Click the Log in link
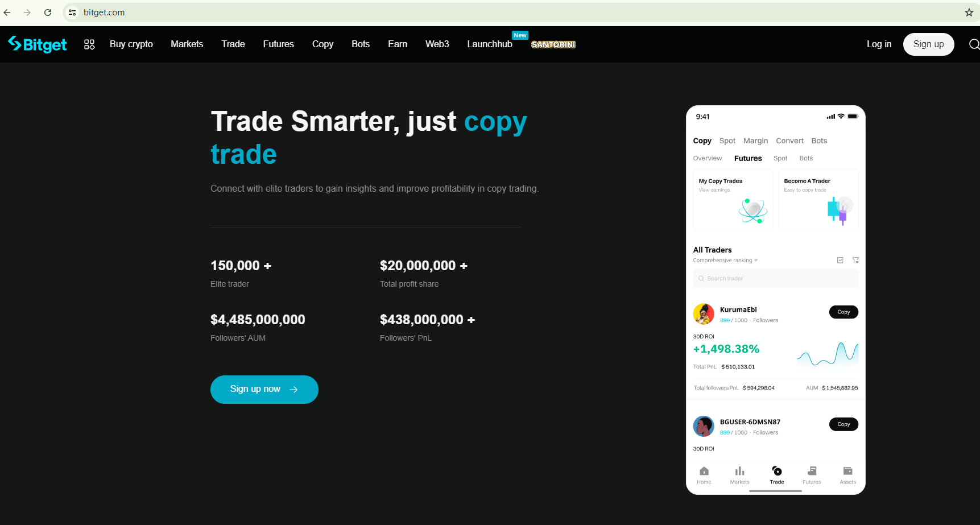The height and width of the screenshot is (525, 980). pyautogui.click(x=879, y=44)
